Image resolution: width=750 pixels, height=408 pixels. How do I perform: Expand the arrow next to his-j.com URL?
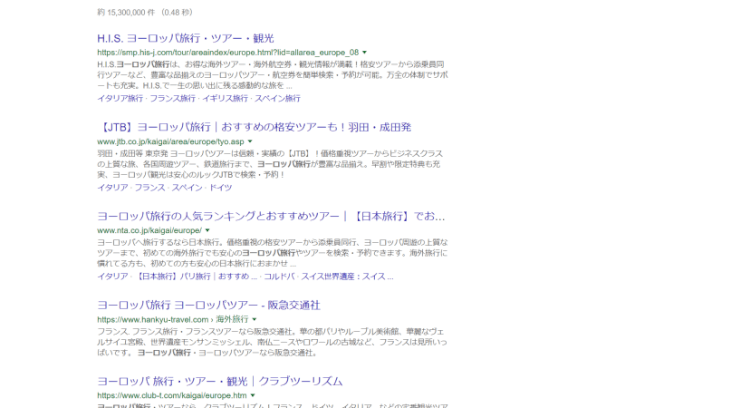364,53
